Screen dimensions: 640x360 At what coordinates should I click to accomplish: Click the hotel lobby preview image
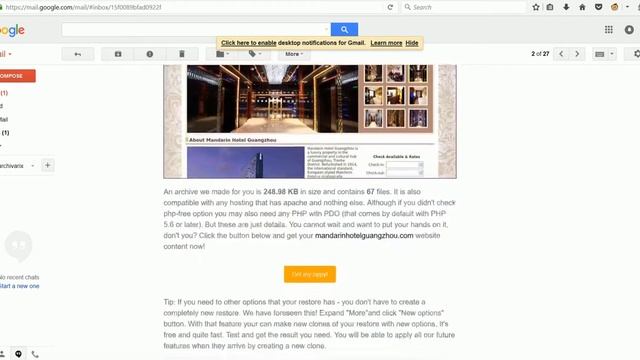tap(272, 99)
